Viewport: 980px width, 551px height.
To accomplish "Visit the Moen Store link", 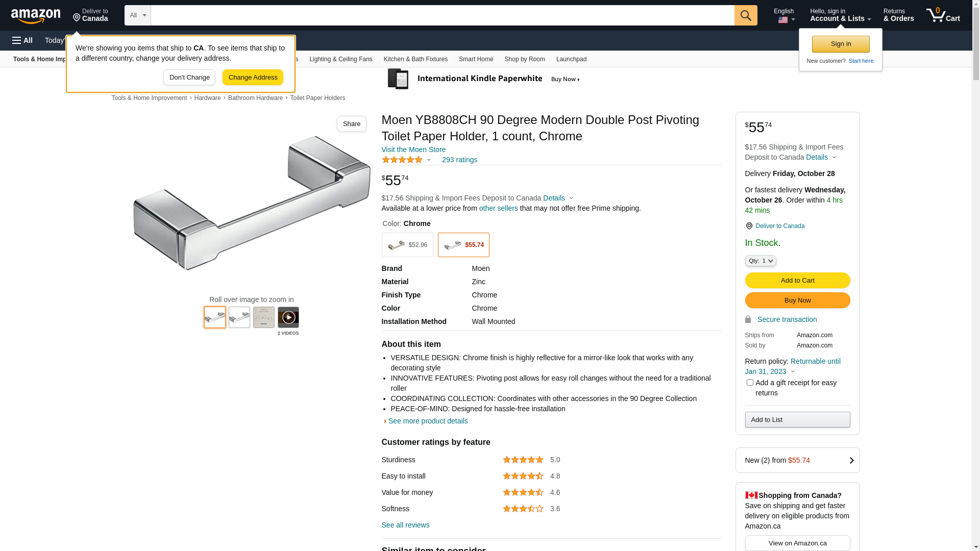I will tap(413, 149).
